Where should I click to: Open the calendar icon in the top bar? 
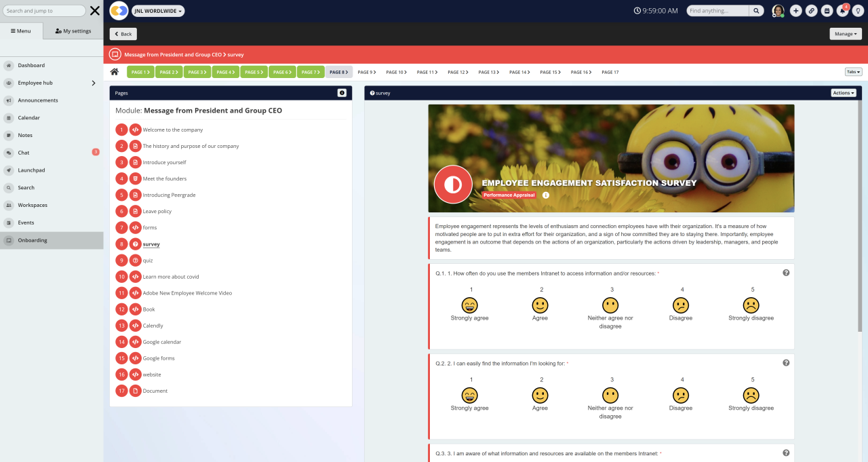click(827, 10)
